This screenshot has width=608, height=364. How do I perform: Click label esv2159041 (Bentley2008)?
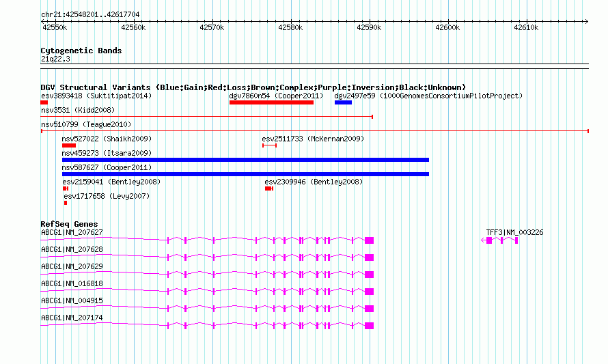pos(111,182)
